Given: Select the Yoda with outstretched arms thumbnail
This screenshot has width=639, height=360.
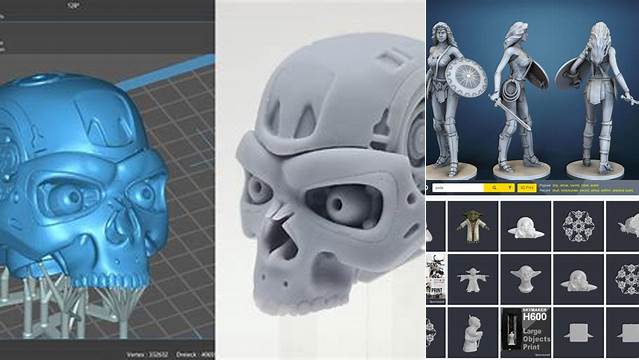Looking at the screenshot, I should (473, 279).
